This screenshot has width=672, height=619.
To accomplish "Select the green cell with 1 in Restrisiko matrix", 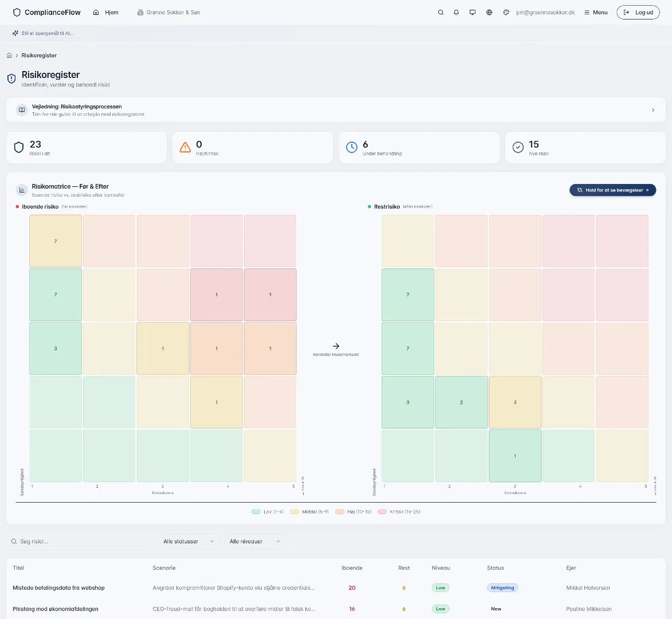I will (x=515, y=456).
